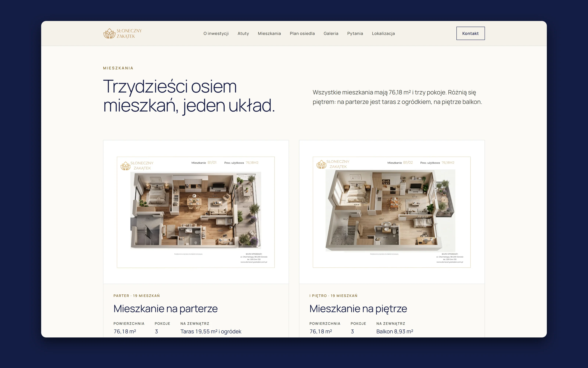Select Plan osiedla in navigation

(302, 33)
